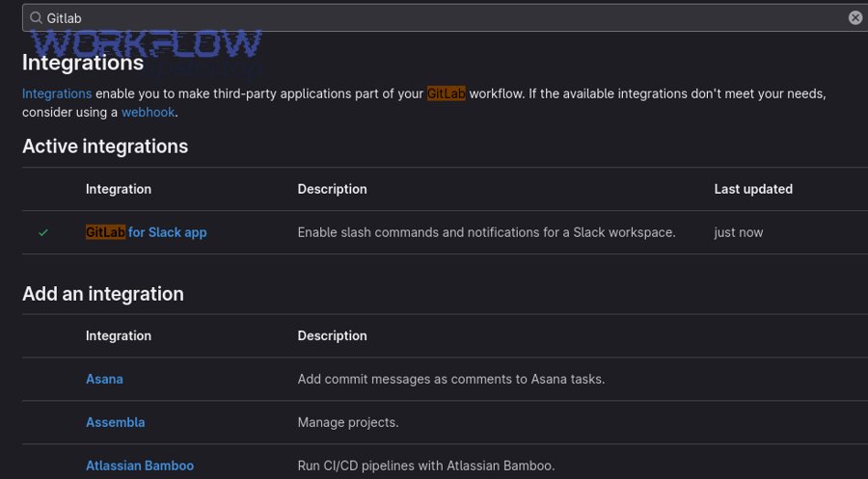Click the green active checkmark icon

(43, 233)
